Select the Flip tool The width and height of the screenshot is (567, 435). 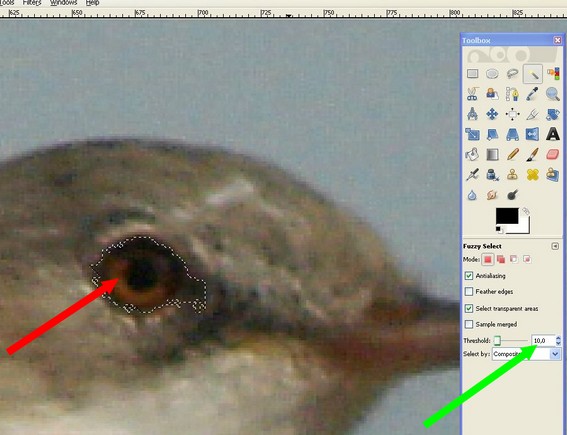[533, 135]
